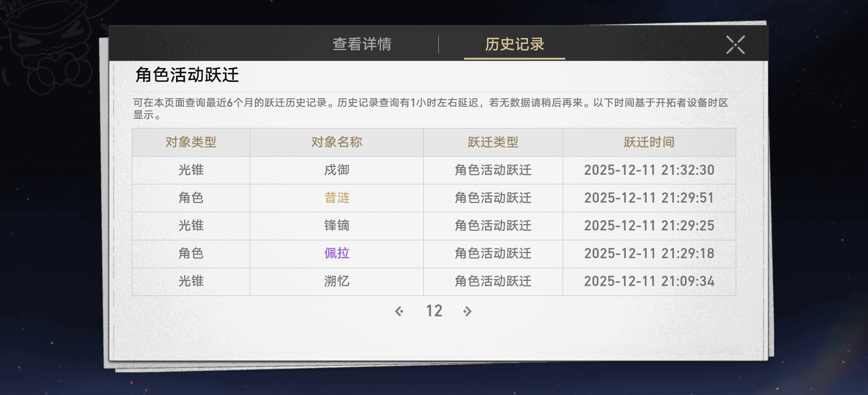Image resolution: width=868 pixels, height=395 pixels.
Task: Click the 对象名称 column header
Action: [x=337, y=142]
